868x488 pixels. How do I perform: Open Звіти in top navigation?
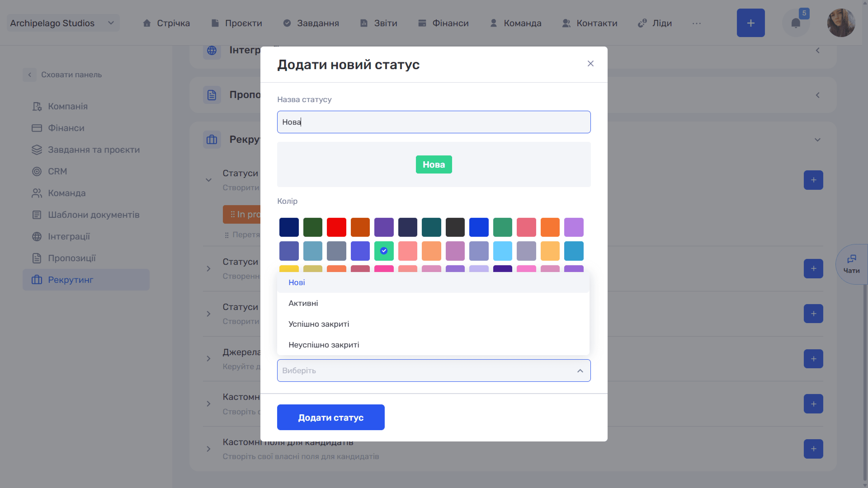(379, 23)
